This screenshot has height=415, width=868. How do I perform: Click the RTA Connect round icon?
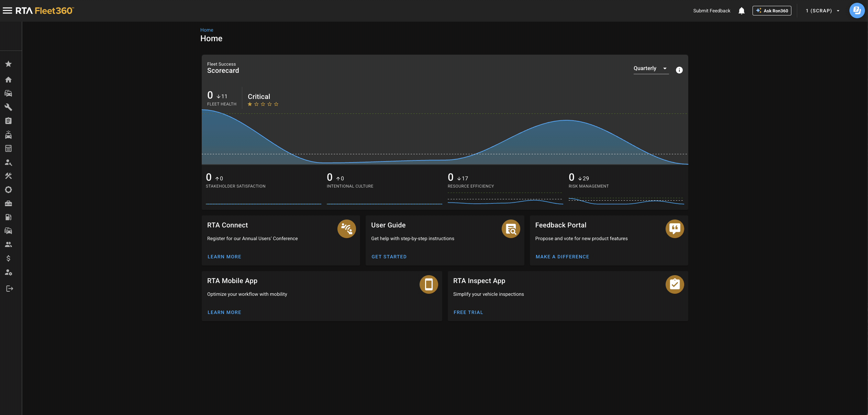point(347,229)
